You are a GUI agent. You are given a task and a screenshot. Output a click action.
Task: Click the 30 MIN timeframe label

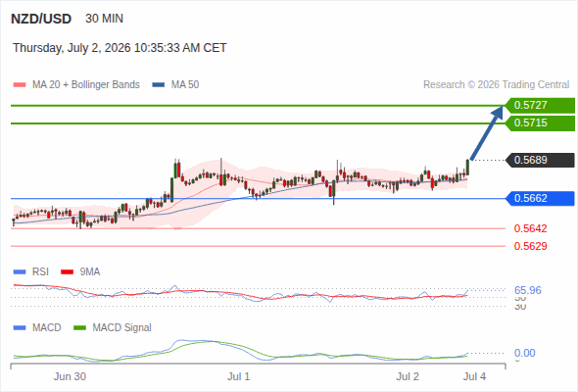104,19
